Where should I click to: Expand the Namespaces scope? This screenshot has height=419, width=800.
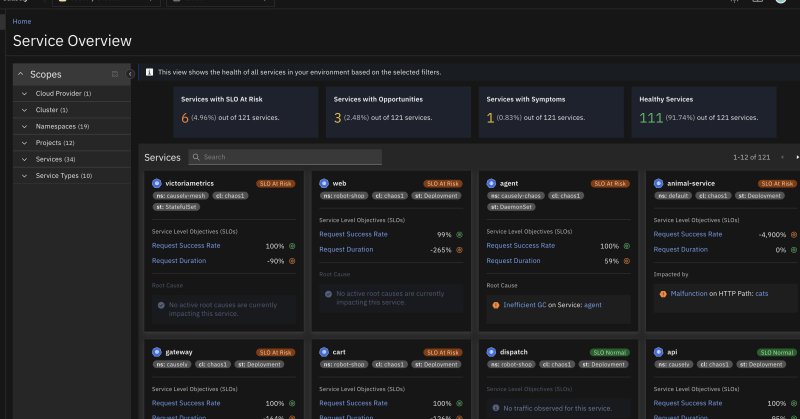24,126
